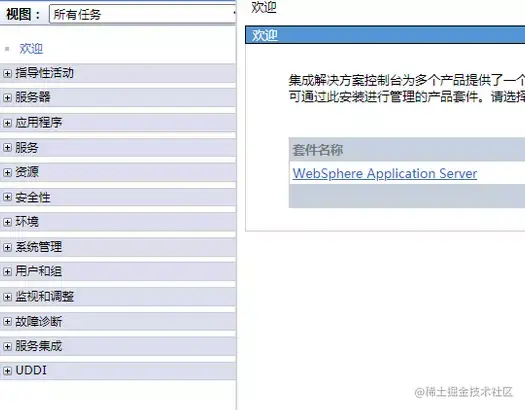Select the 系统管理 tree label
This screenshot has height=410, width=525.
coord(39,247)
